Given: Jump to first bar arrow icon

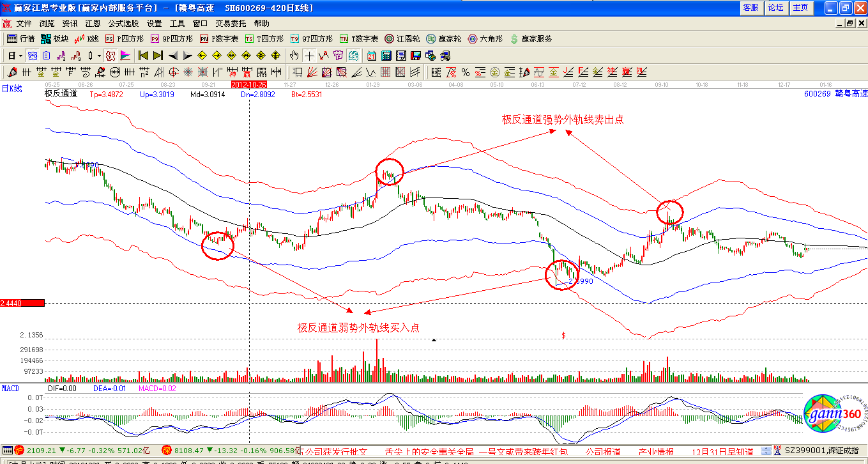Looking at the screenshot, I should click(144, 56).
